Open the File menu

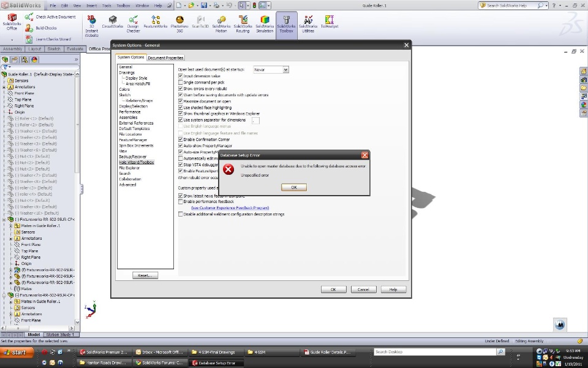click(x=53, y=6)
